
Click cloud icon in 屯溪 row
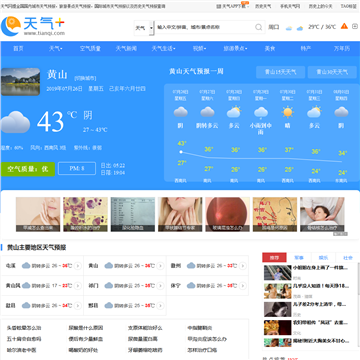[26, 266]
